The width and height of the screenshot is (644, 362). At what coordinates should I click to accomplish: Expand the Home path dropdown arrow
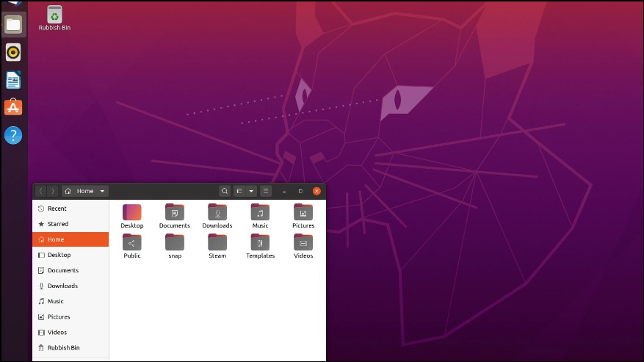102,191
